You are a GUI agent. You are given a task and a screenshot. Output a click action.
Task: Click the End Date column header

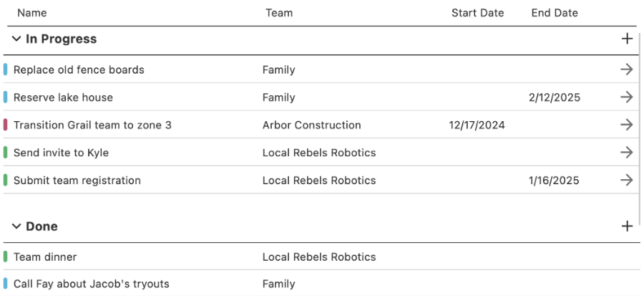(555, 13)
